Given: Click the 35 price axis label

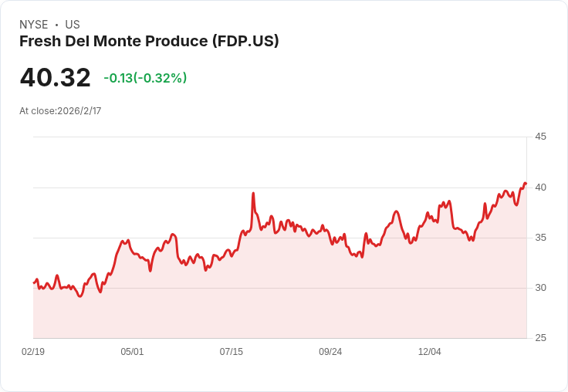Looking at the screenshot, I should 540,238.
